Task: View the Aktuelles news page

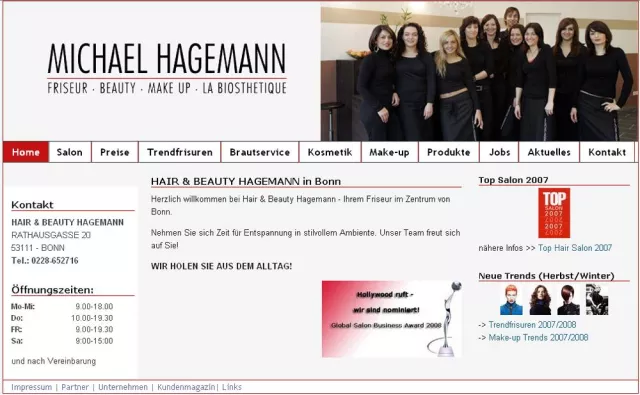Action: [x=549, y=152]
